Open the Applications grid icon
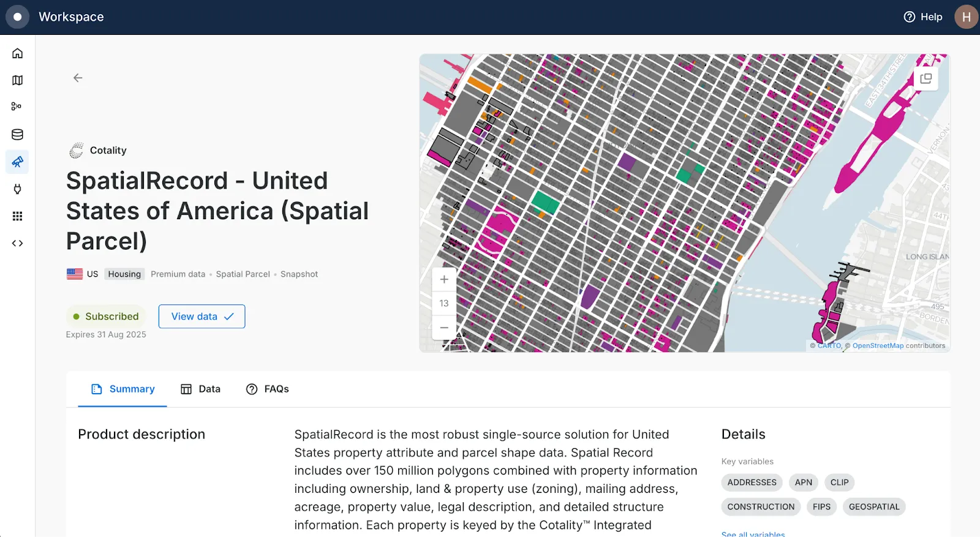This screenshot has height=537, width=980. coord(17,216)
